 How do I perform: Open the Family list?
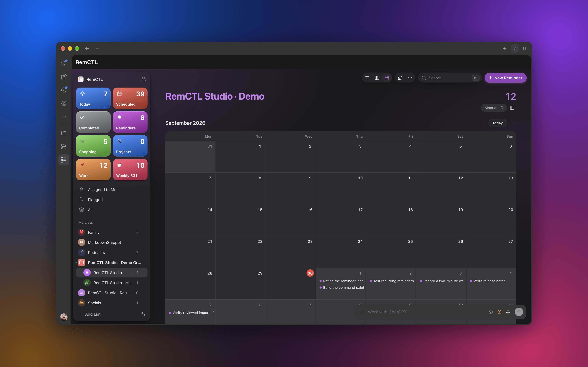(x=112, y=232)
